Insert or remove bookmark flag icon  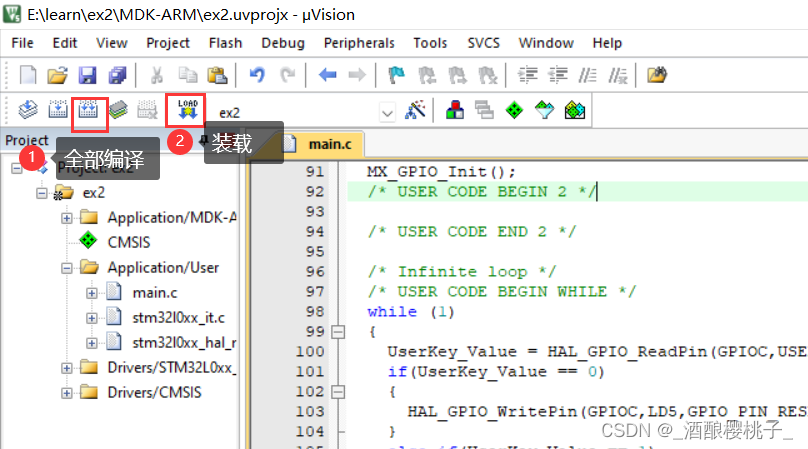point(396,75)
